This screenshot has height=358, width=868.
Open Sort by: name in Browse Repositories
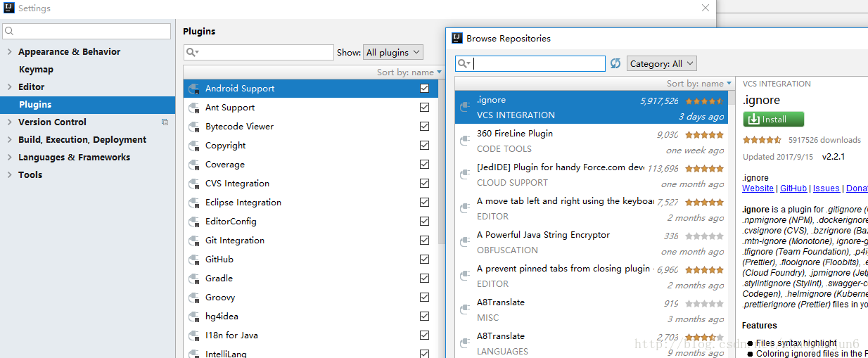point(699,83)
